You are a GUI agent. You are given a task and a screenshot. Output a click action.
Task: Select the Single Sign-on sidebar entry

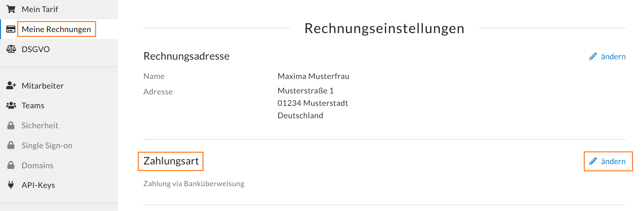pos(59,145)
